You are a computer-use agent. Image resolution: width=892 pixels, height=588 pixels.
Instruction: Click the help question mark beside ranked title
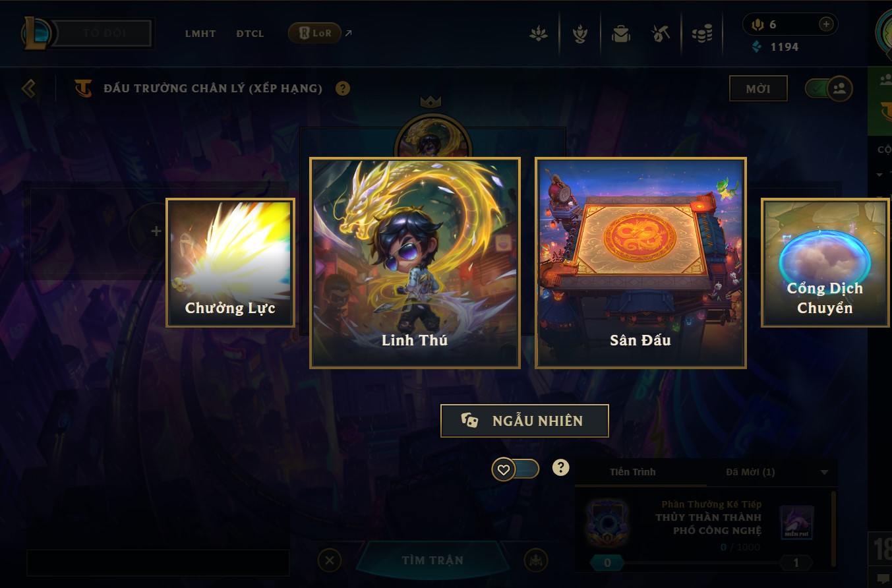tap(343, 88)
